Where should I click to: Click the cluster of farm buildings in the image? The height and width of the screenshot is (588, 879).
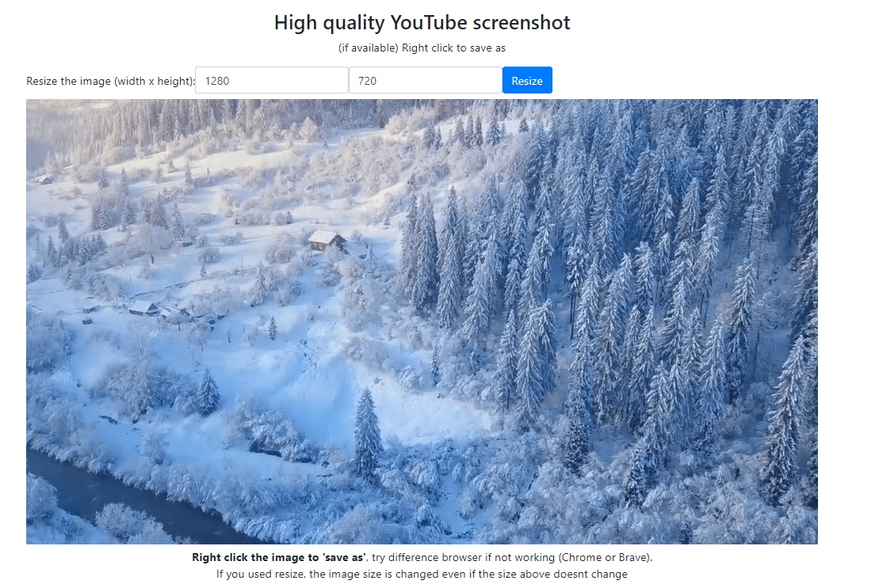(168, 313)
